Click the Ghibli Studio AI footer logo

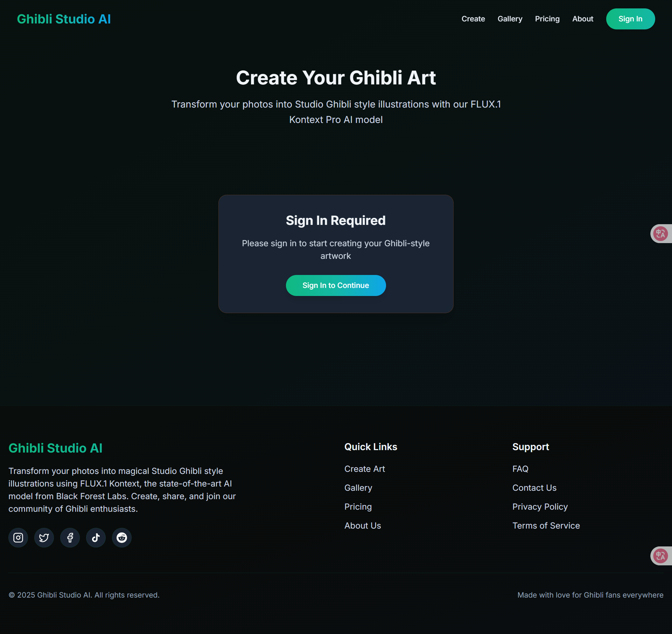55,448
